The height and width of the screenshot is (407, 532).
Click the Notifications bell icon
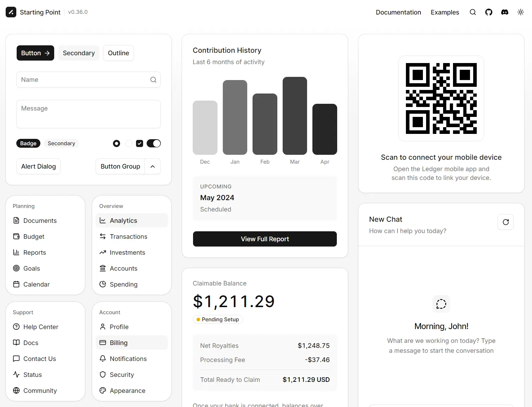[103, 358]
